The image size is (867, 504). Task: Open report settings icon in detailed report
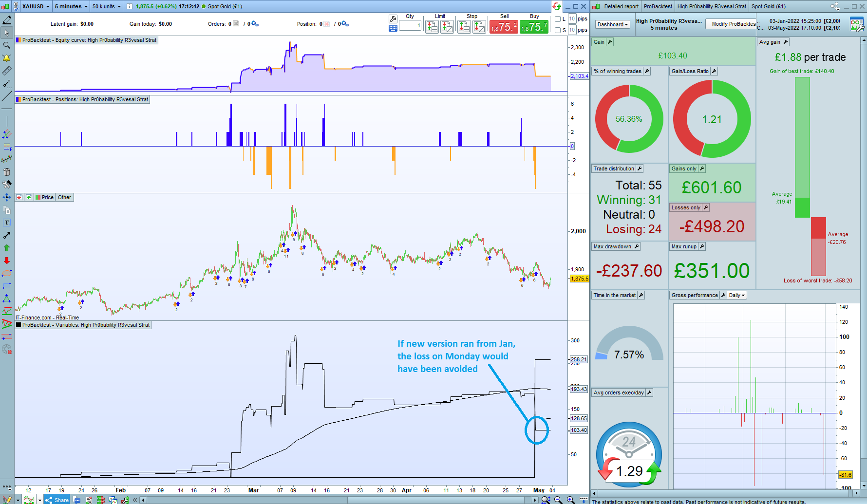856,24
